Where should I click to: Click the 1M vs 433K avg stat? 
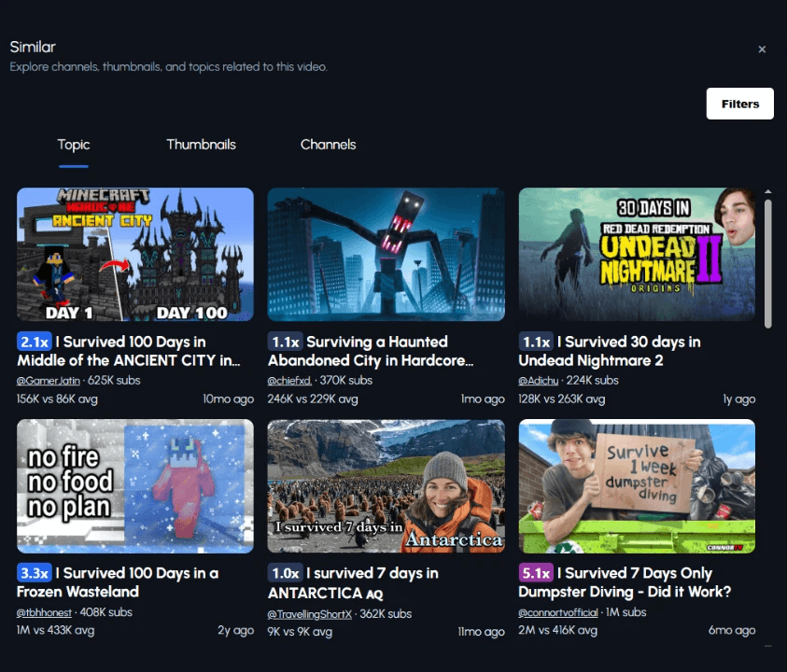coord(55,630)
